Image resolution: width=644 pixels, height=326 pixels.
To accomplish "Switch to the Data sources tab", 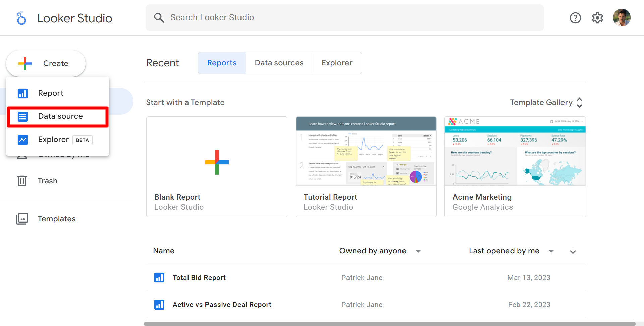I will coord(279,63).
